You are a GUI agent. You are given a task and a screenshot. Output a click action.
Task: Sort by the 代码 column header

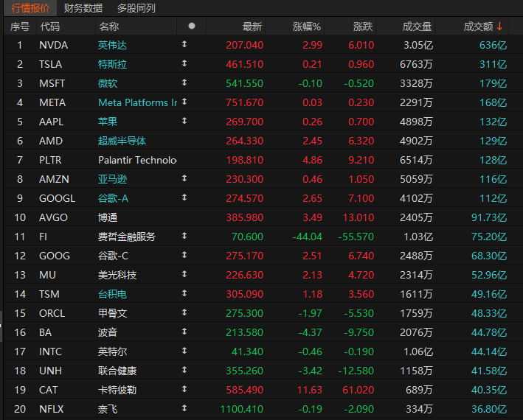(50, 27)
